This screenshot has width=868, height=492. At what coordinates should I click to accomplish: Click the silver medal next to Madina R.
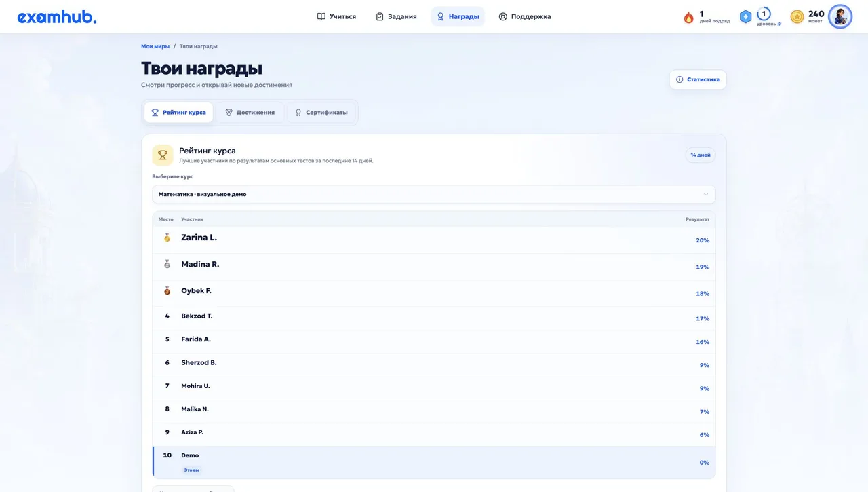pos(167,264)
